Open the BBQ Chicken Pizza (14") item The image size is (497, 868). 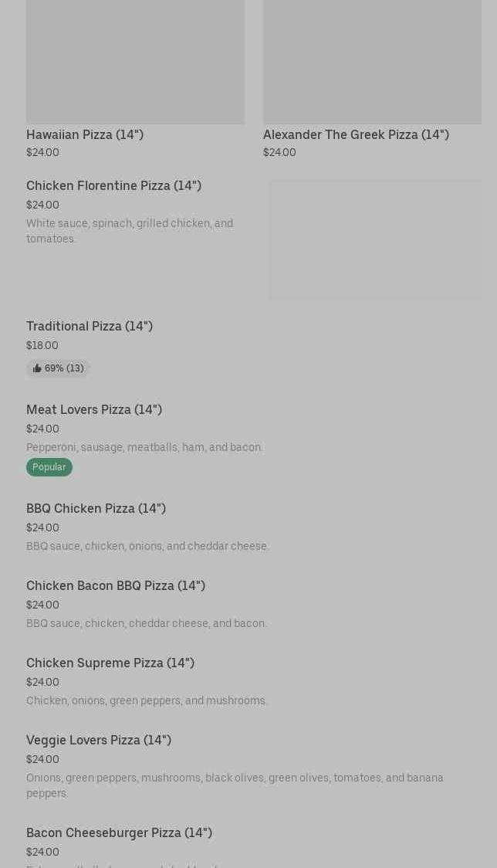96,508
